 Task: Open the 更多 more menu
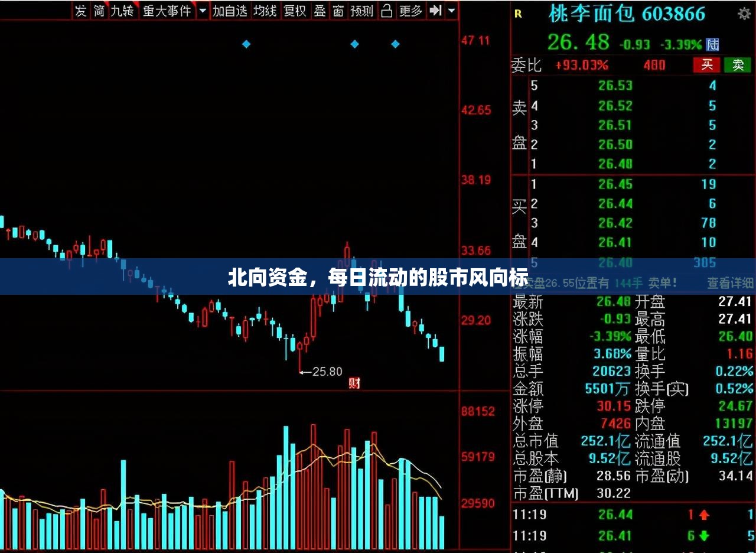point(410,10)
